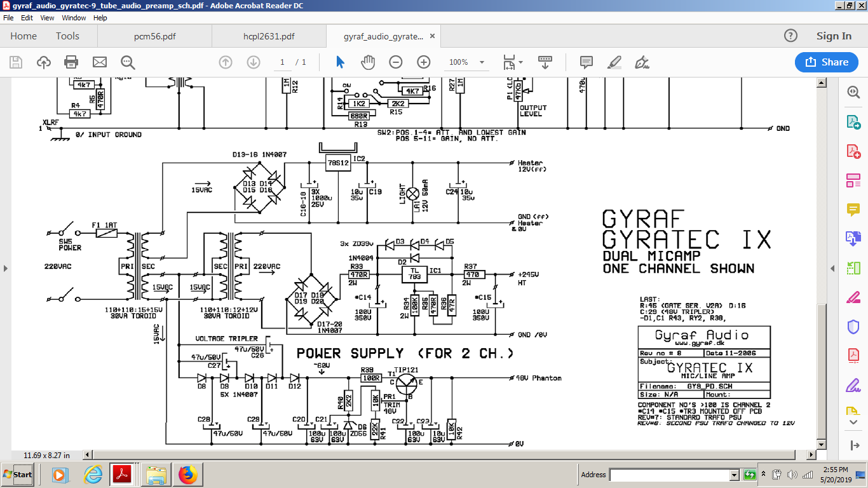868x488 pixels.
Task: Open Export PDF tool in right pane
Action: pos(853,121)
